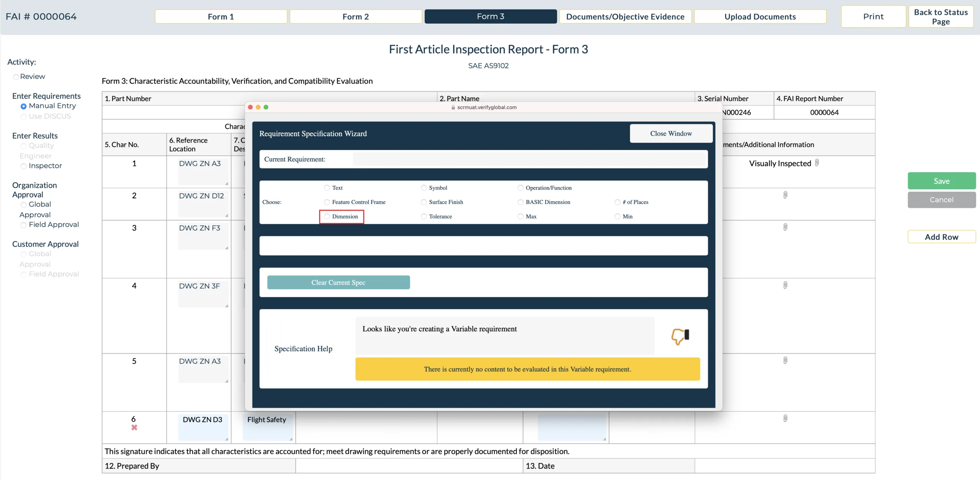Select the # of Places radio option
The width and height of the screenshot is (980, 480).
tap(617, 202)
